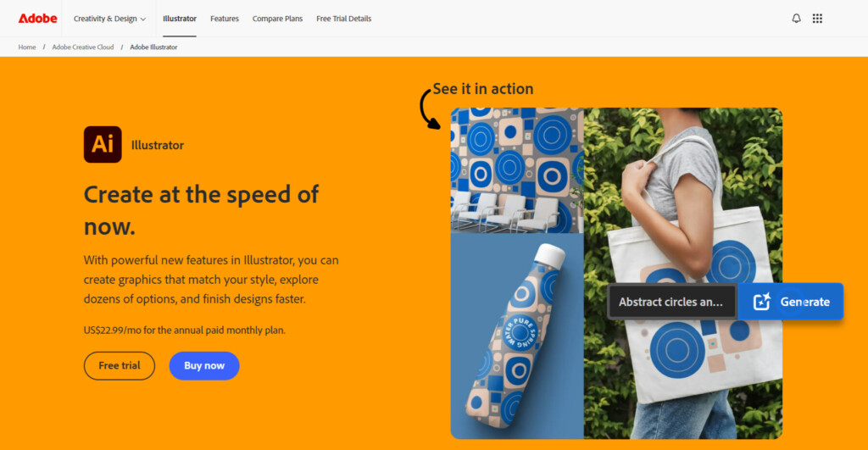Screen dimensions: 868x450
Task: Click the Generate sparkle icon
Action: pos(762,301)
